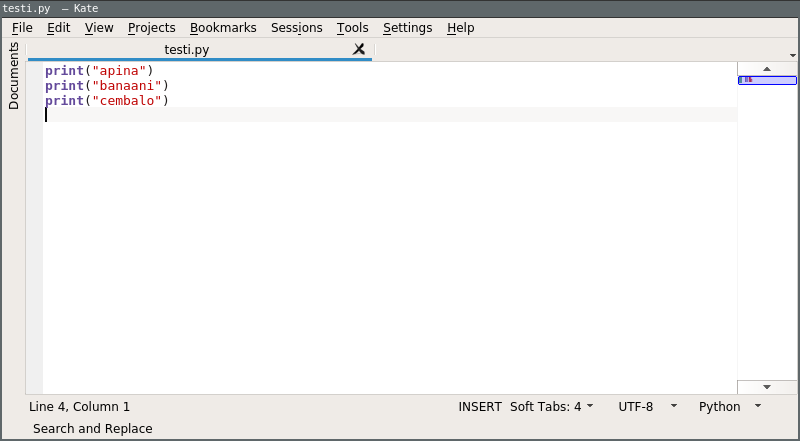Select the testi.py document tab

click(x=187, y=49)
